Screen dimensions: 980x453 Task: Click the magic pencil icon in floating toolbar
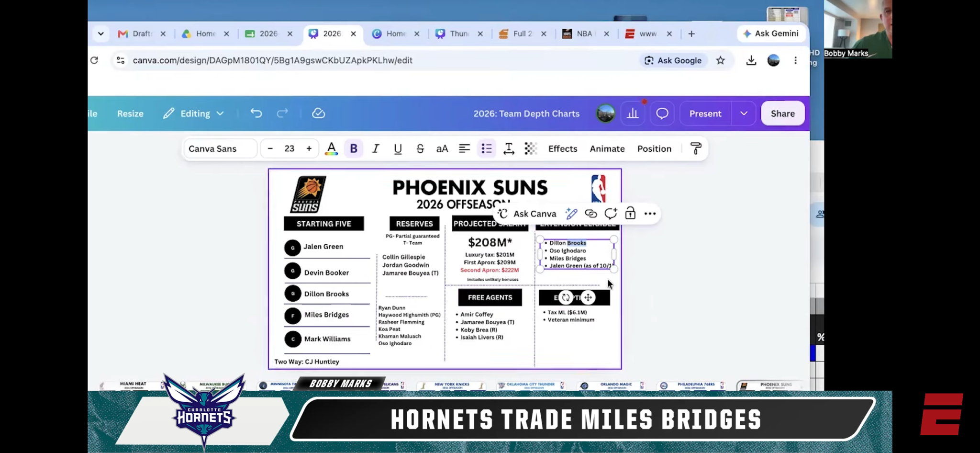pos(571,214)
